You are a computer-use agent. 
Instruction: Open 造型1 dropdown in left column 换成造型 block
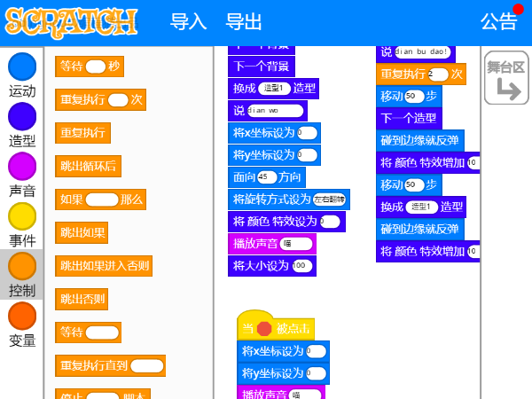tap(274, 89)
